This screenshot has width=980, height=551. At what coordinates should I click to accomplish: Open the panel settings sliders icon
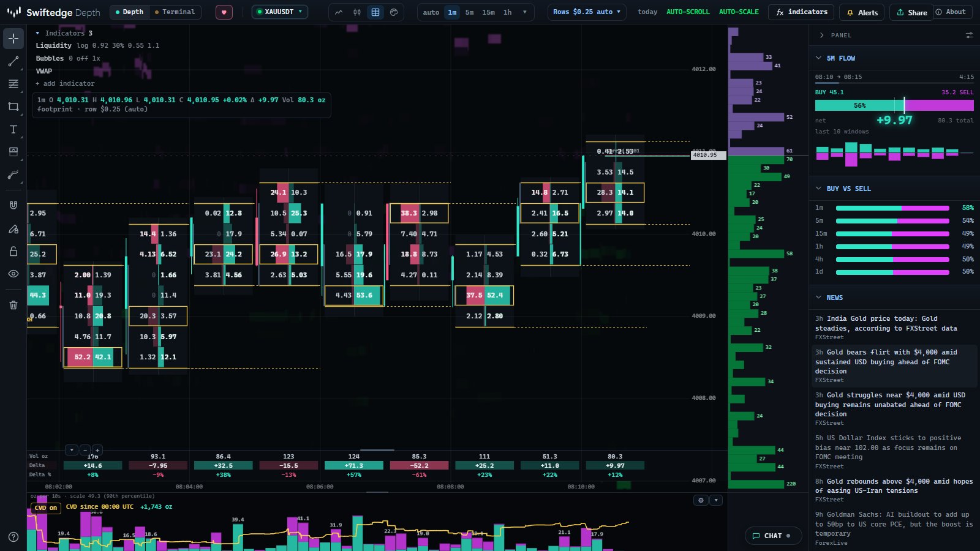(x=969, y=36)
